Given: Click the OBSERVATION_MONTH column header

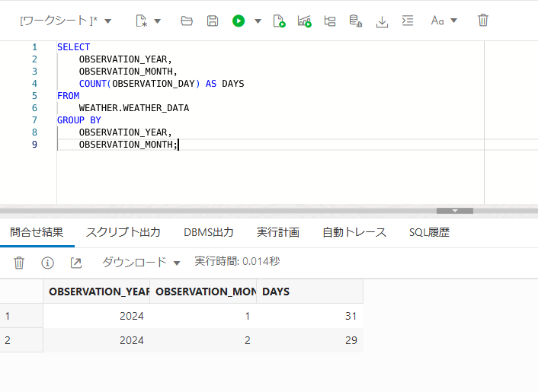Looking at the screenshot, I should tap(203, 292).
